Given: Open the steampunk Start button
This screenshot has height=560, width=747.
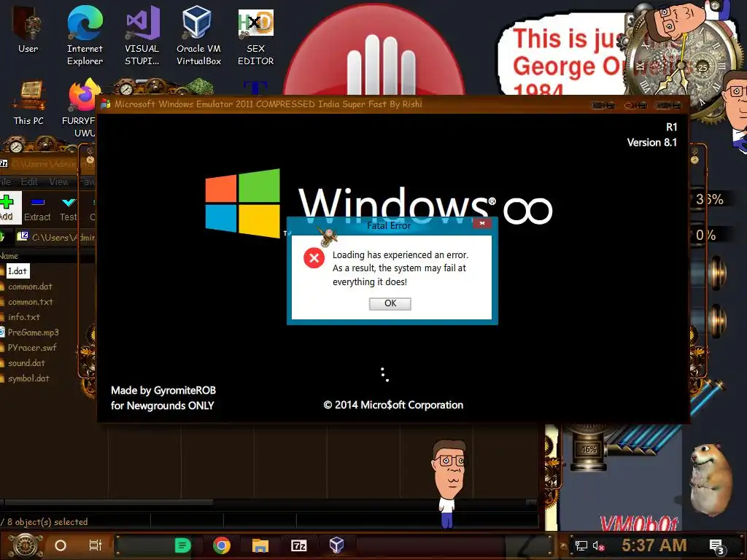Looking at the screenshot, I should 25,545.
